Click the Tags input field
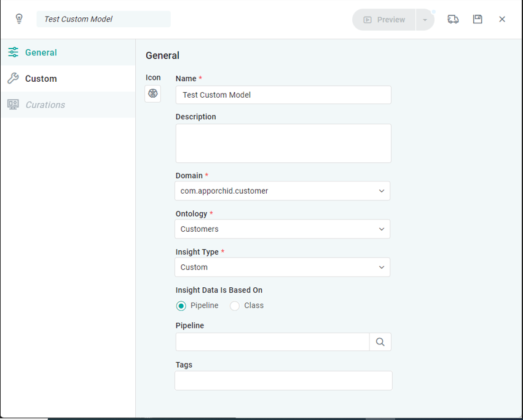The height and width of the screenshot is (420, 523). pos(283,381)
